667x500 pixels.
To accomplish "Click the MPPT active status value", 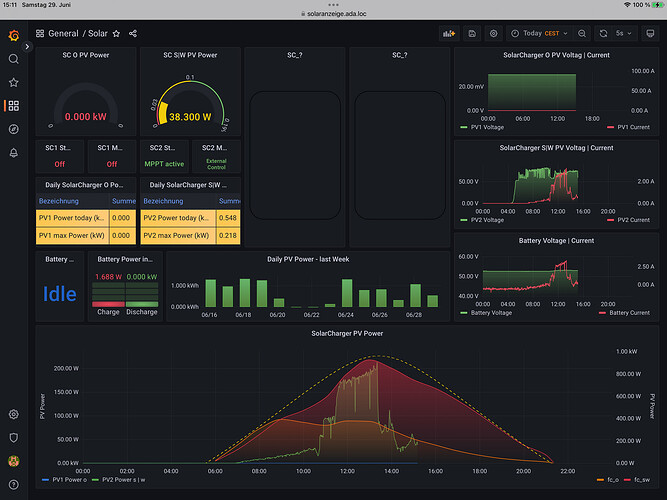I will coord(164,164).
